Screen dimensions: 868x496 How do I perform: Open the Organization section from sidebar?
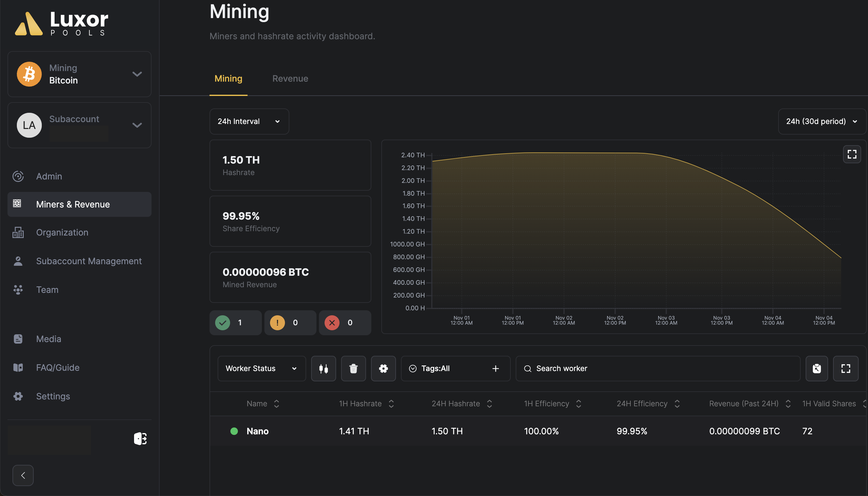click(x=62, y=232)
